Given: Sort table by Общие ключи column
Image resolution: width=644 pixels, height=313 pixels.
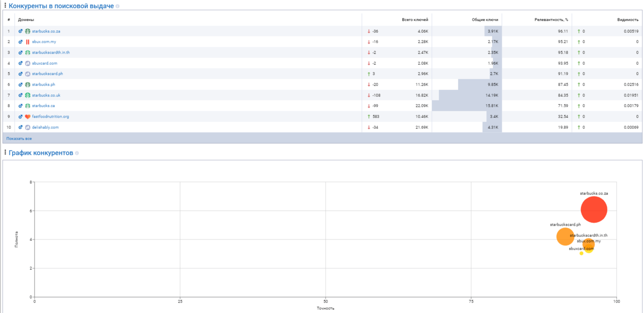Looking at the screenshot, I should [485, 20].
